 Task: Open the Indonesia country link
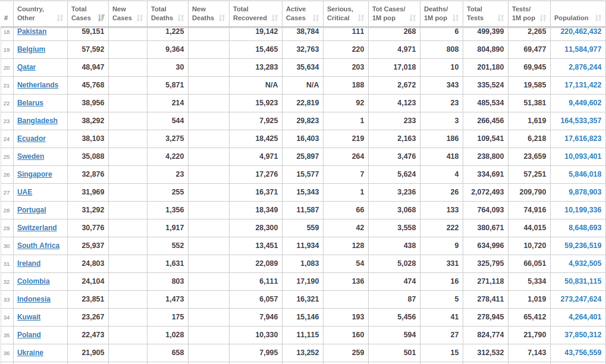34,299
